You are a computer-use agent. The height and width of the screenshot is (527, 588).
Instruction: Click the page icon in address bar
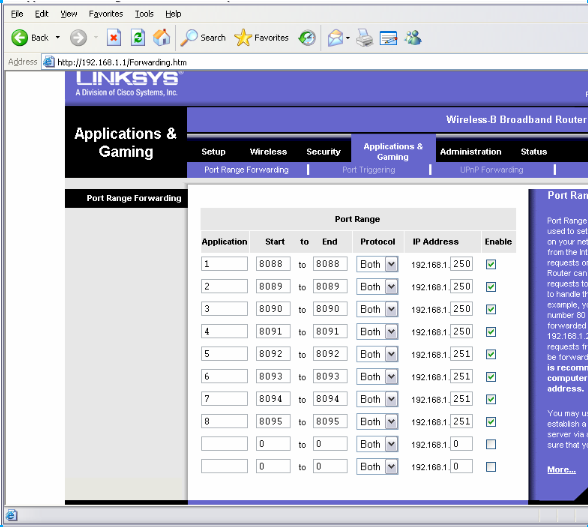48,62
